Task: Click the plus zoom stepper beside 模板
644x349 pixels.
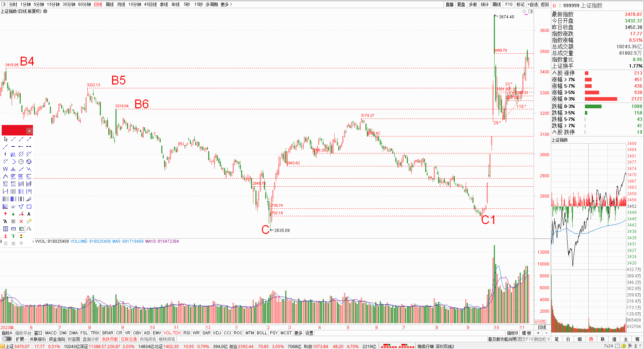Action: [538, 333]
